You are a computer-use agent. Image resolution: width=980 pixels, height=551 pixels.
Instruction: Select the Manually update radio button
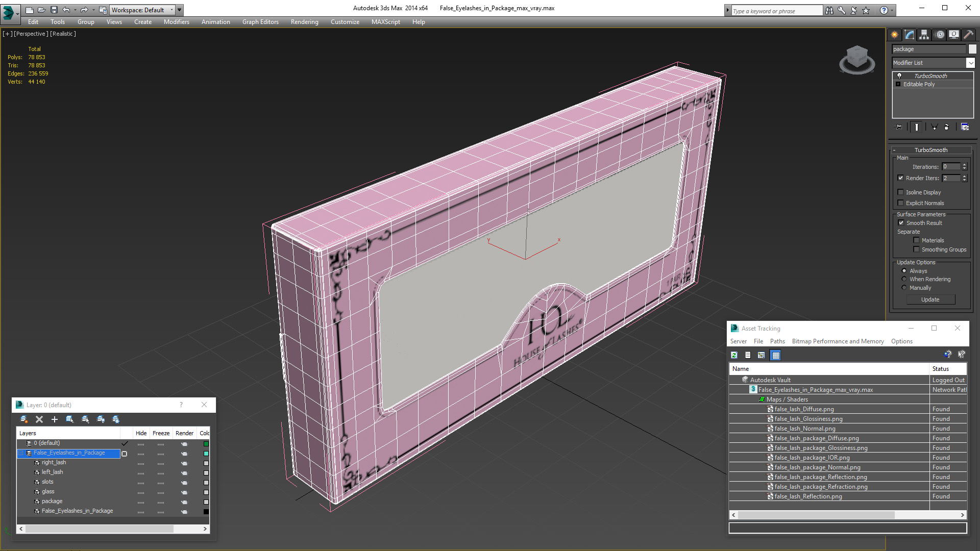click(x=904, y=288)
